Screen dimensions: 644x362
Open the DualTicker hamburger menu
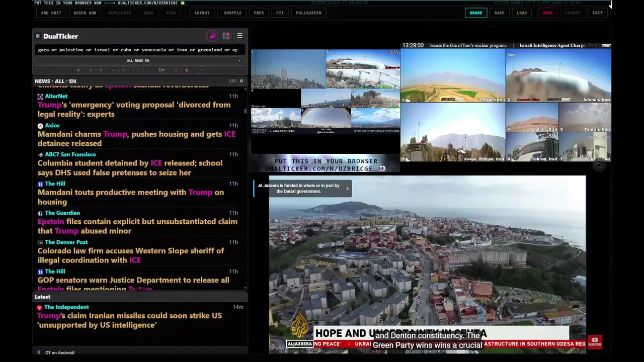tap(239, 36)
